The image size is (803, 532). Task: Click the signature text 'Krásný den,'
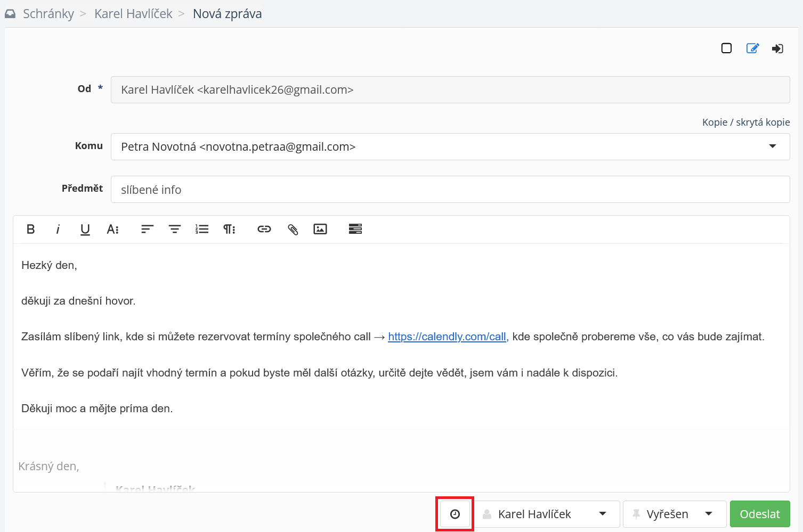click(x=48, y=466)
